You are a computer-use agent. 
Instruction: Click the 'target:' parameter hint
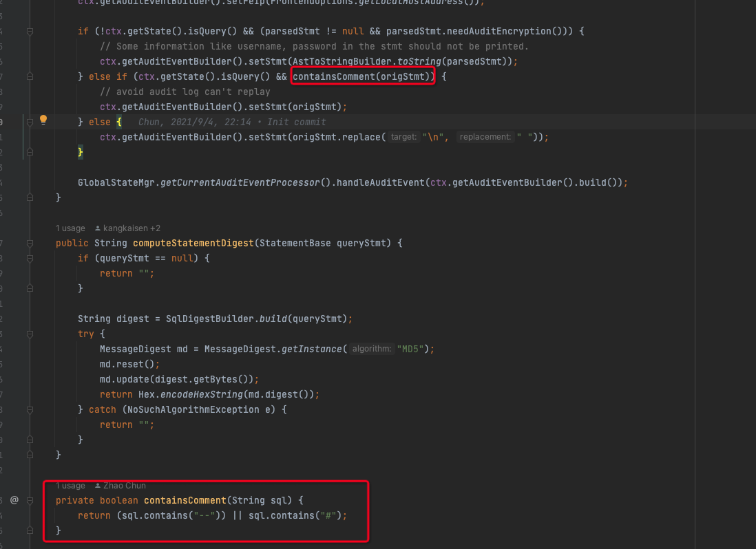coord(403,137)
